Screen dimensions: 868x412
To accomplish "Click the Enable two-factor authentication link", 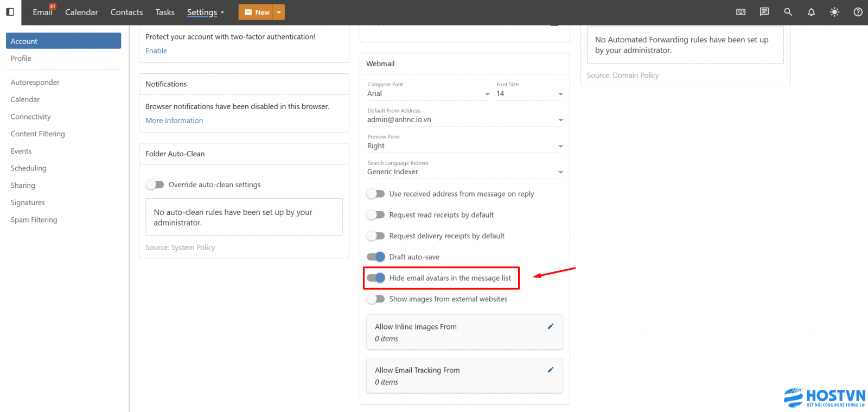I will click(x=156, y=50).
